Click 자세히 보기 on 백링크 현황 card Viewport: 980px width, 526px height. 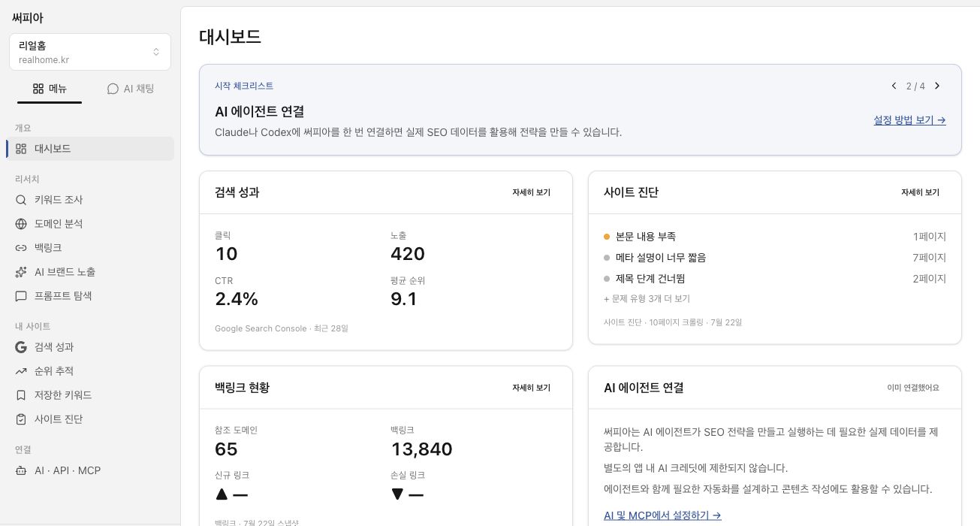click(531, 388)
